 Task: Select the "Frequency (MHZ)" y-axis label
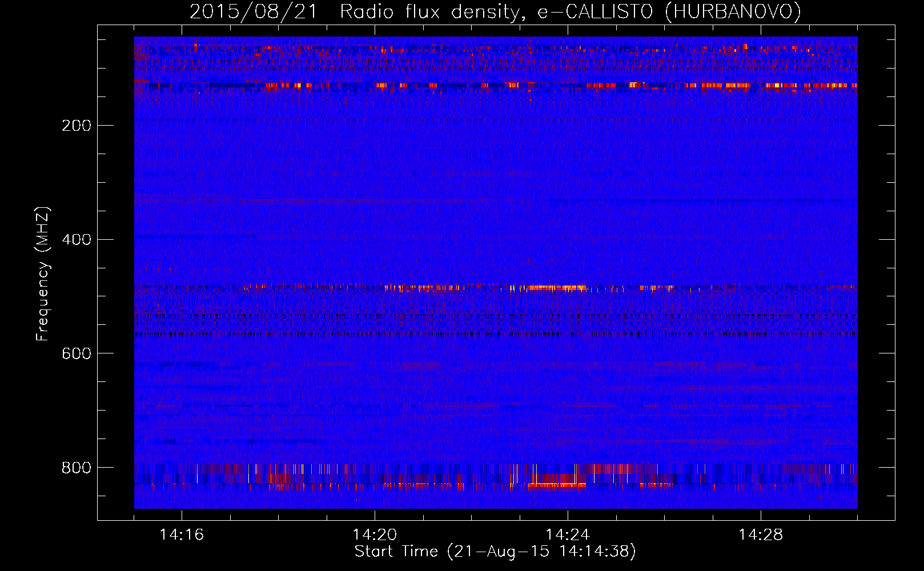click(43, 274)
